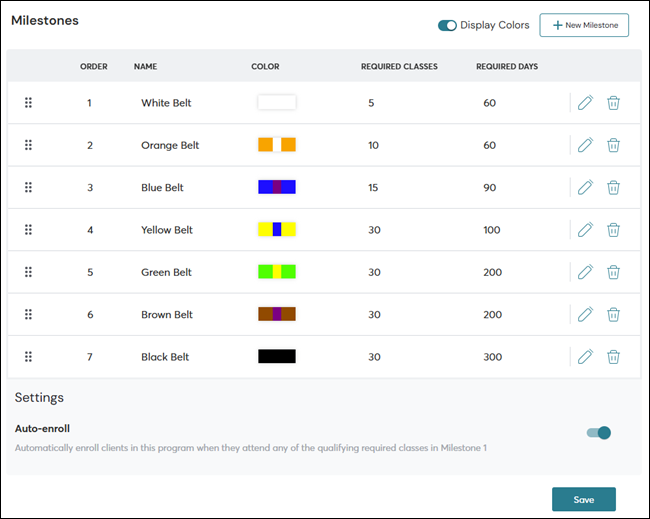Click the Black Belt color swatch
The width and height of the screenshot is (650, 519).
click(x=277, y=356)
